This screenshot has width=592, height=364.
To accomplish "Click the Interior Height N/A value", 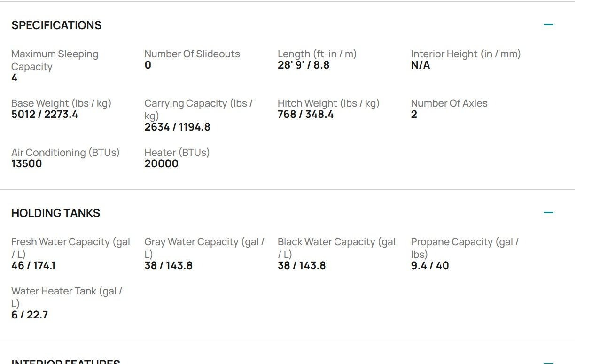I will click(420, 65).
